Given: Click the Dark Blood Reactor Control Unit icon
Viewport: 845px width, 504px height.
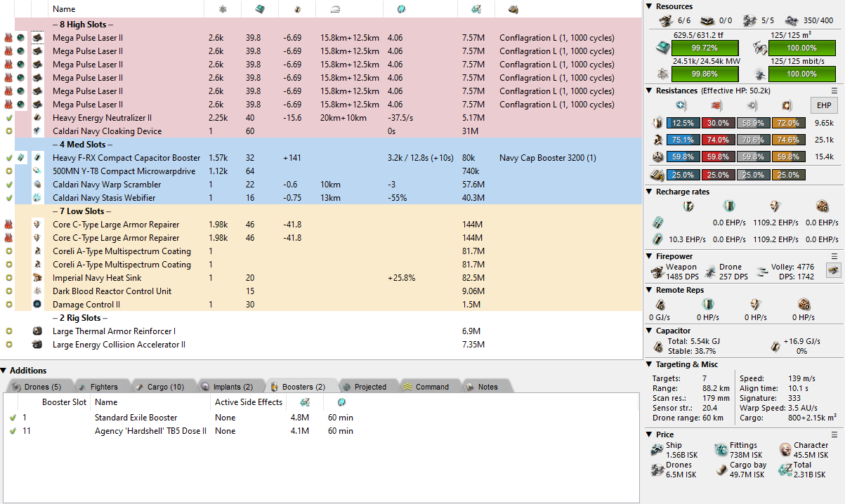Looking at the screenshot, I should pos(37,291).
